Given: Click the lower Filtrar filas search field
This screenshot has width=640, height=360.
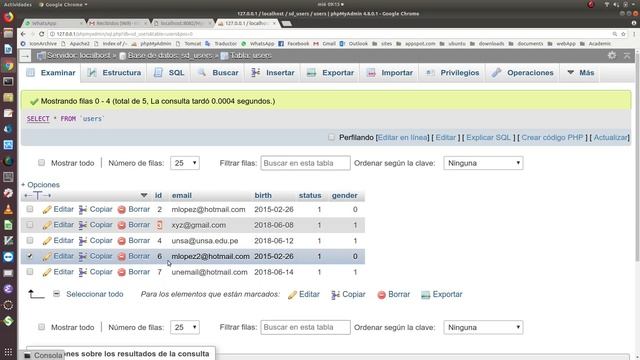Looking at the screenshot, I should click(305, 327).
